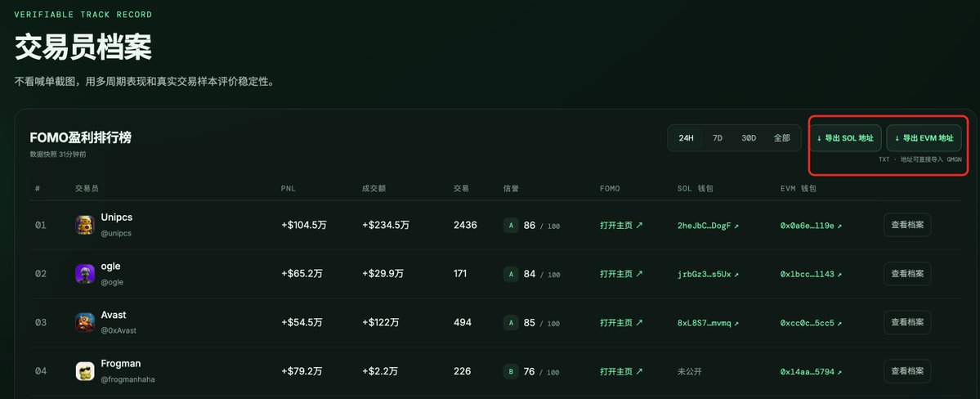Open 打开主页 link for Frogman
Viewport: 980px width, 399px height.
[621, 371]
